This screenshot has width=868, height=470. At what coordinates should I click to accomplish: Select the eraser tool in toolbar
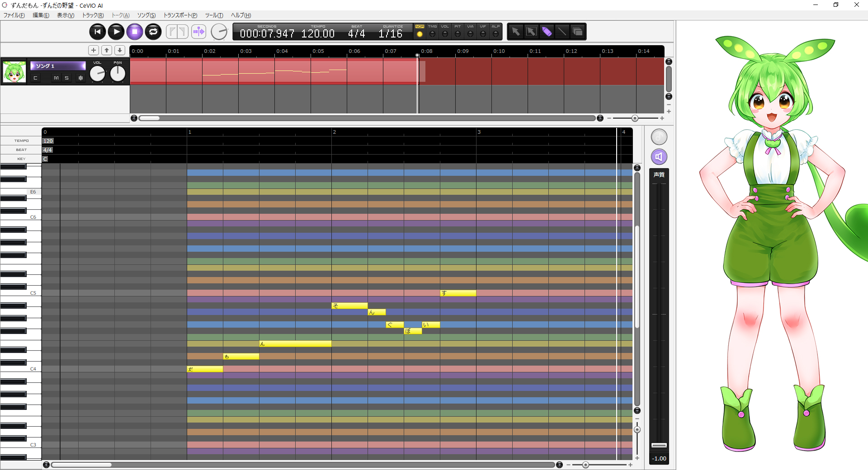577,32
